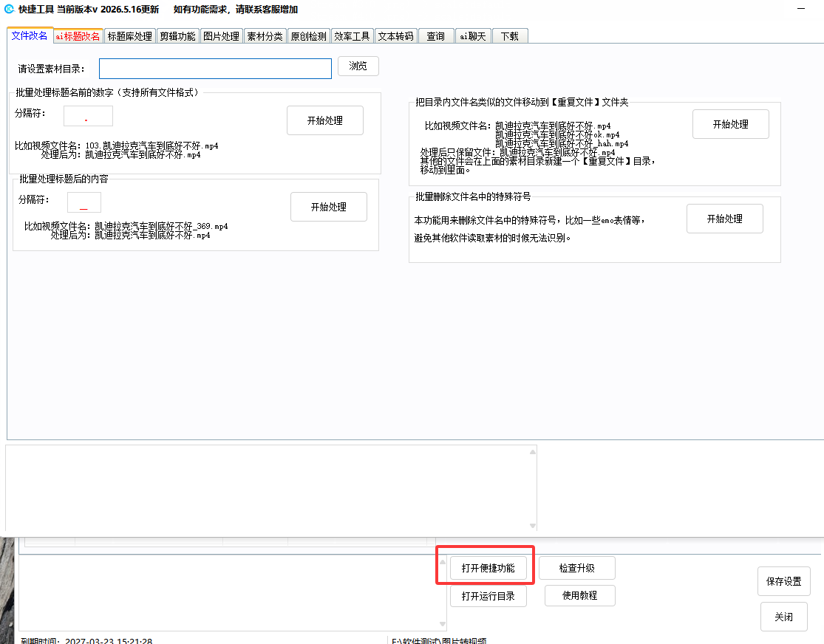Image resolution: width=824 pixels, height=644 pixels.
Task: Click the 打开便捷功能 button
Action: (488, 568)
